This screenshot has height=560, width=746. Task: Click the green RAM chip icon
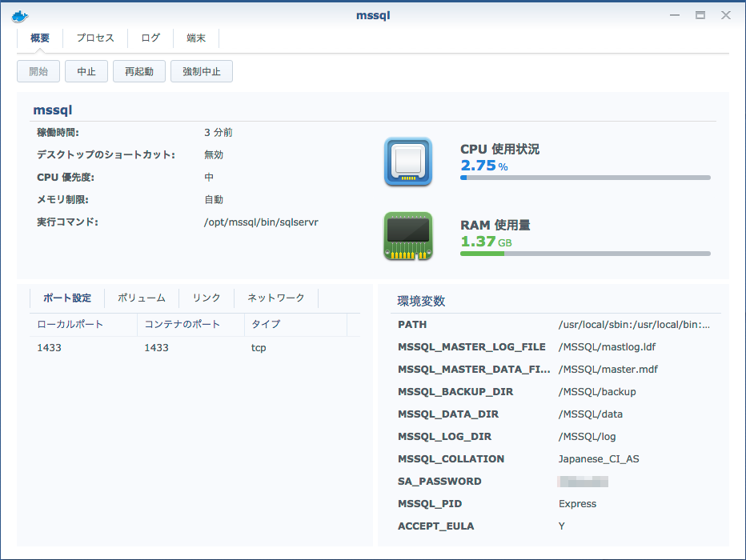(x=408, y=237)
